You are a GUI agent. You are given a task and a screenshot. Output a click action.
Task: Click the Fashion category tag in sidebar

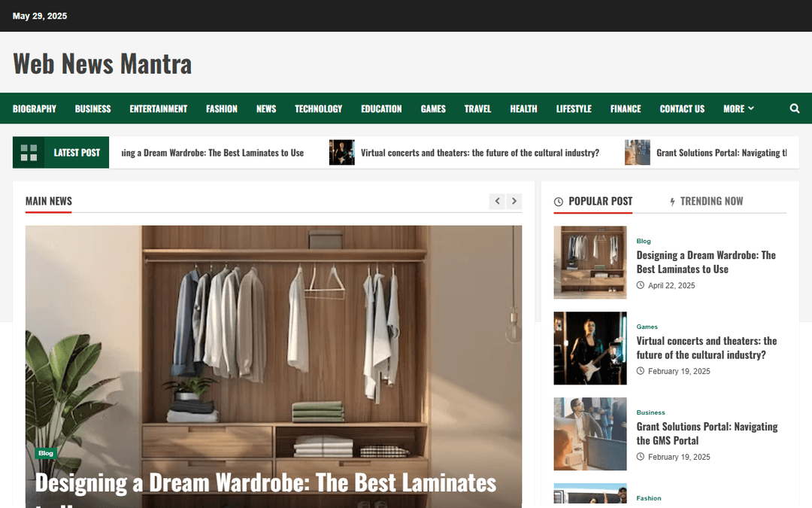[x=648, y=498]
